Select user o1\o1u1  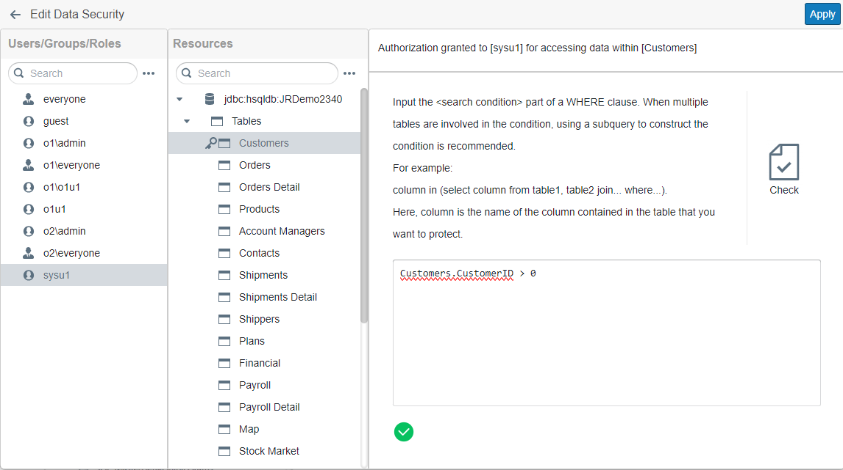(61, 187)
